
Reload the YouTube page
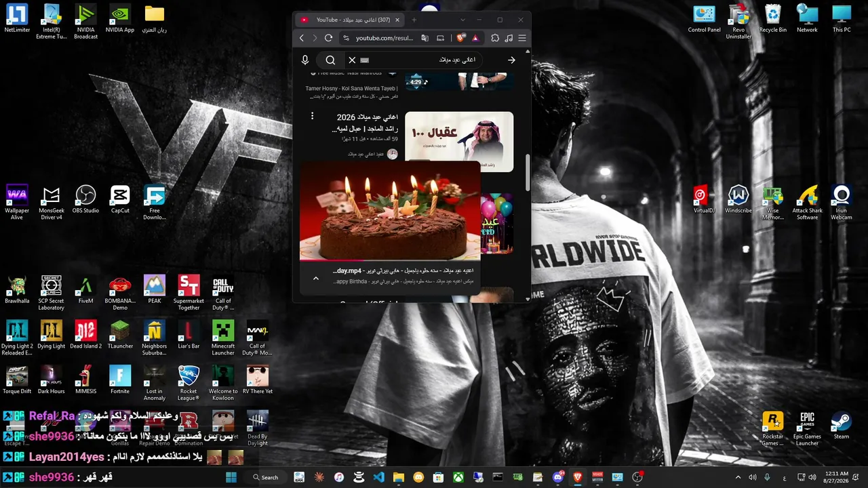pyautogui.click(x=329, y=38)
